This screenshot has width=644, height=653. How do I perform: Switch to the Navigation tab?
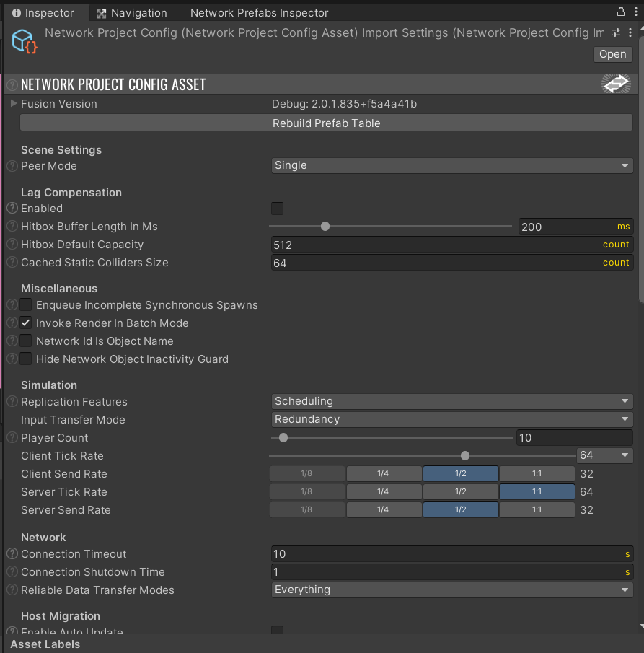(132, 13)
